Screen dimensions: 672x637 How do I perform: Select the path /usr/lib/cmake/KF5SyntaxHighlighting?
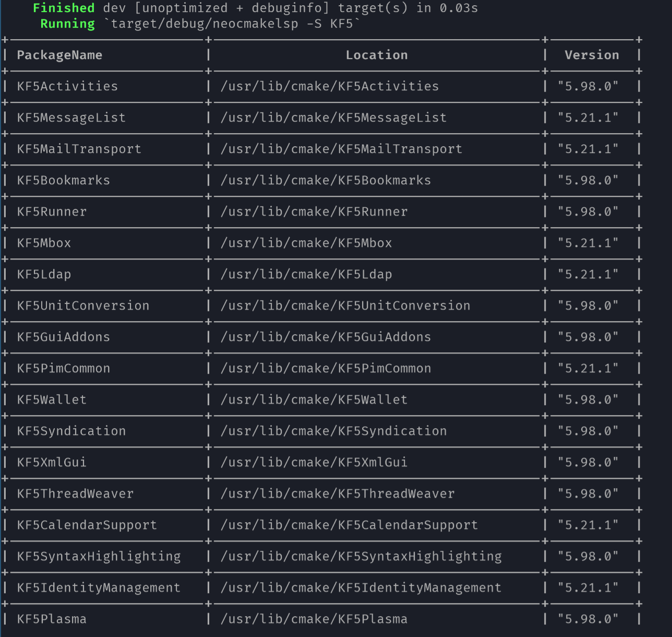361,557
